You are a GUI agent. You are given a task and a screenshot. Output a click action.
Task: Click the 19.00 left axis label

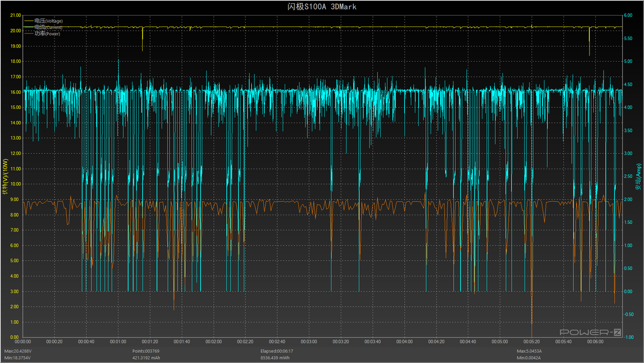[15, 46]
